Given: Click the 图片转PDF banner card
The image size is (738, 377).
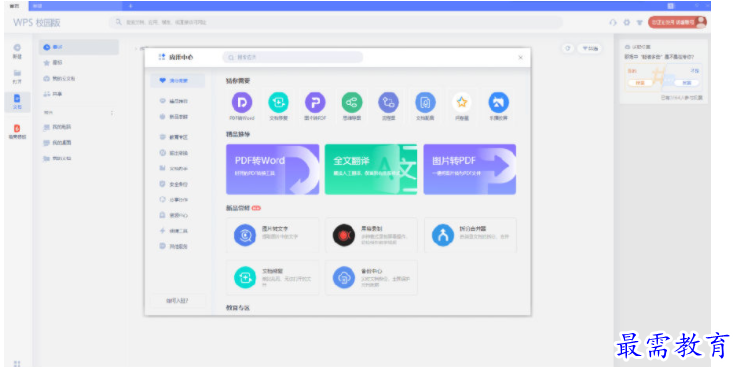Looking at the screenshot, I should pyautogui.click(x=470, y=169).
